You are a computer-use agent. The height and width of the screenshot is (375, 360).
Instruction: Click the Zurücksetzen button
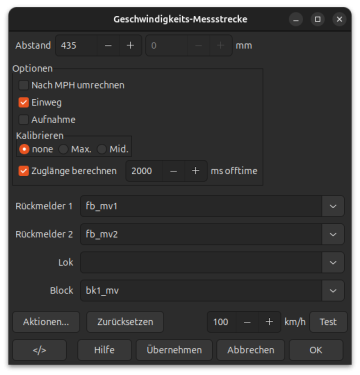click(125, 322)
